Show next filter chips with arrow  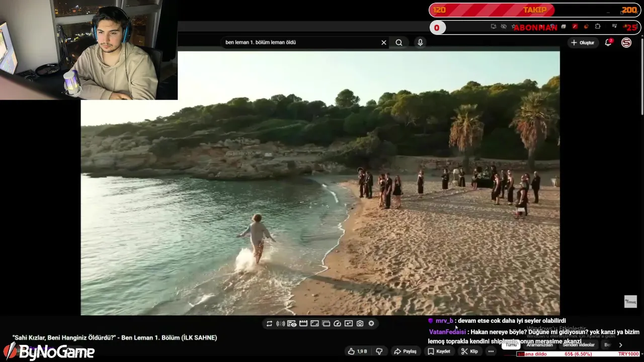point(620,345)
